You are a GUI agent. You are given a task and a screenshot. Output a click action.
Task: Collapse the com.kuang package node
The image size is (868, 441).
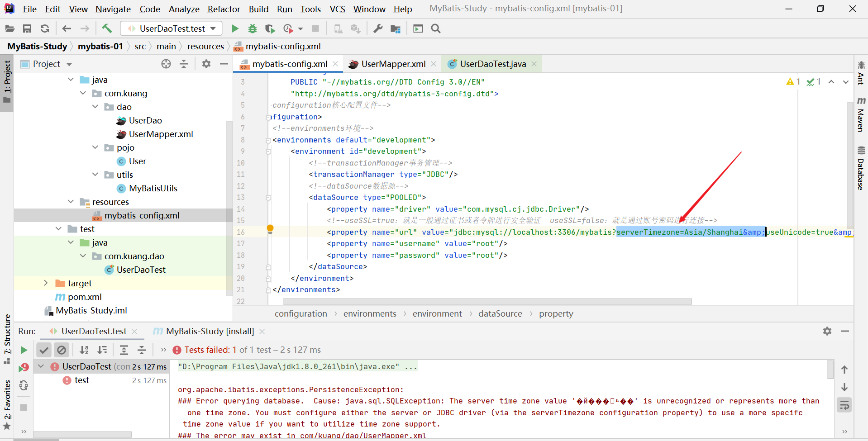83,93
